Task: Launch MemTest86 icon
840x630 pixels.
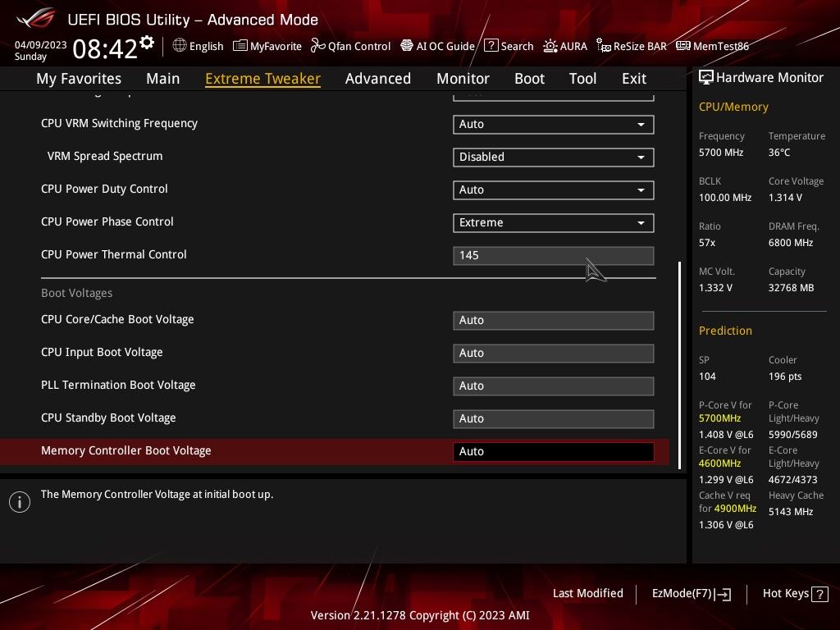Action: (x=683, y=46)
